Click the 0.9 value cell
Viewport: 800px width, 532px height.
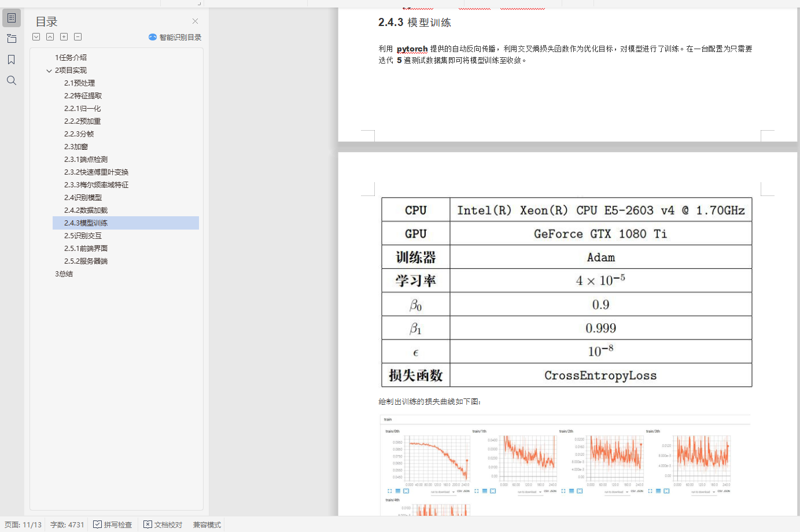point(601,305)
